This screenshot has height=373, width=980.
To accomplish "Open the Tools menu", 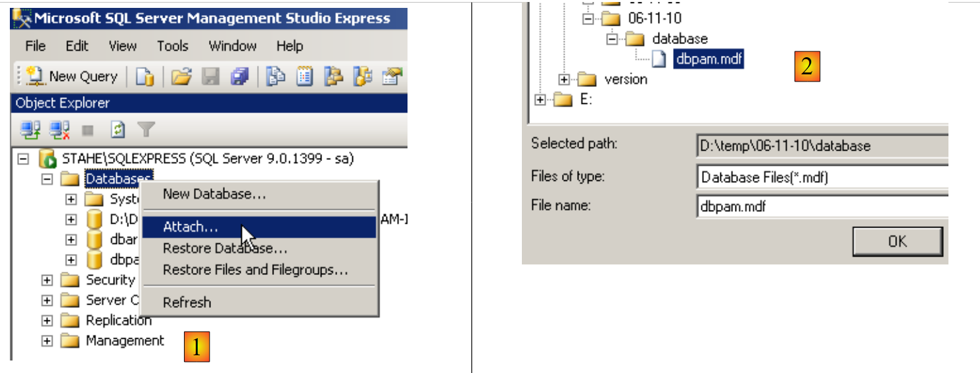I will (172, 46).
